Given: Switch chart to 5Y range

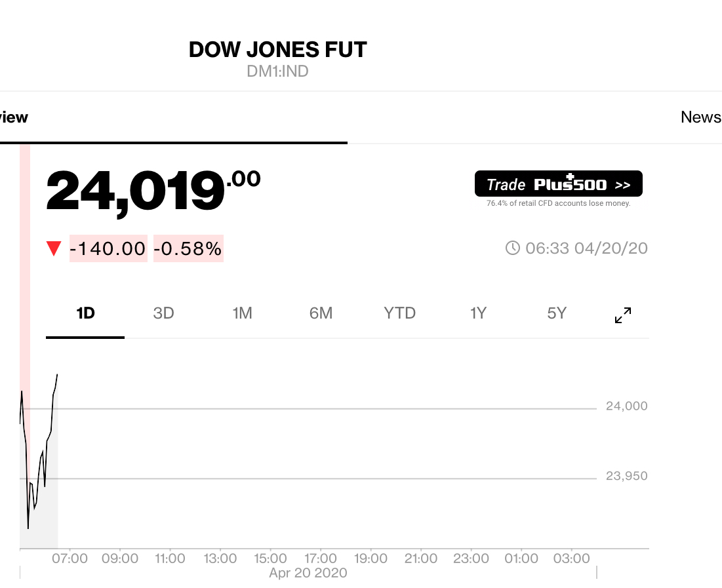Looking at the screenshot, I should pos(556,313).
